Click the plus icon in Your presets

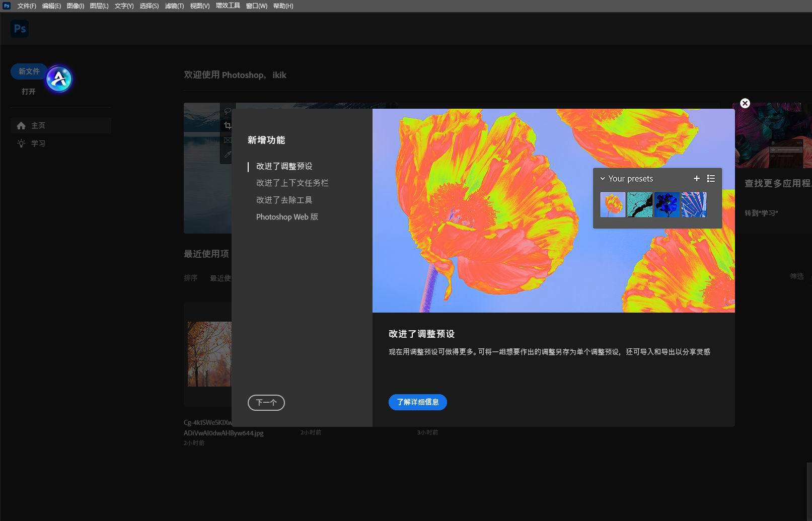point(697,178)
